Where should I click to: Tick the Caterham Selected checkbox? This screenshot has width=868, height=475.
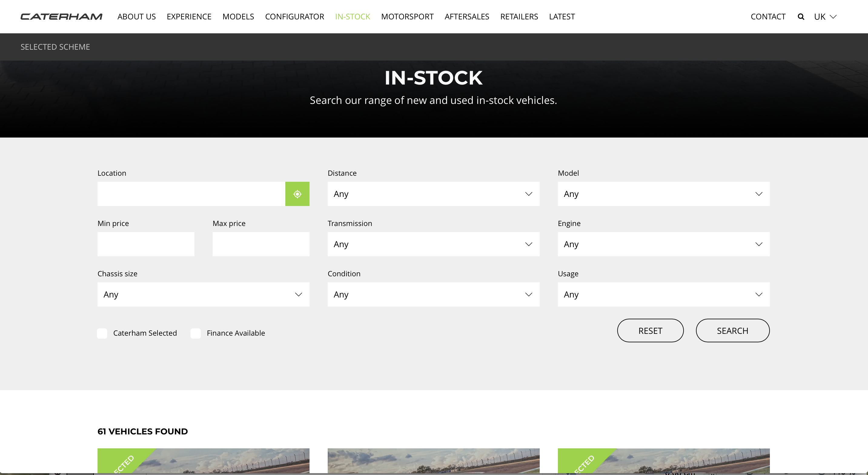[102, 334]
